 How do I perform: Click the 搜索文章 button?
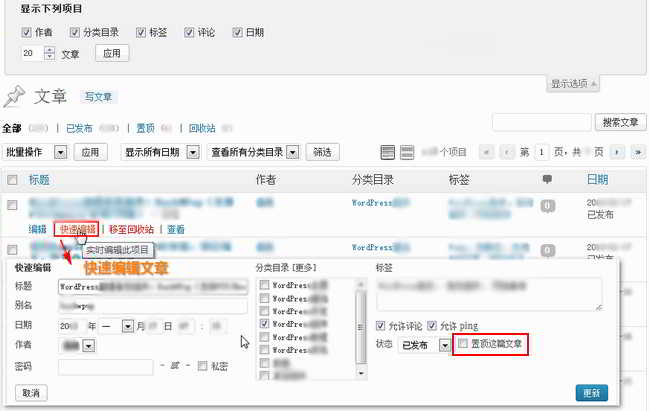point(620,122)
